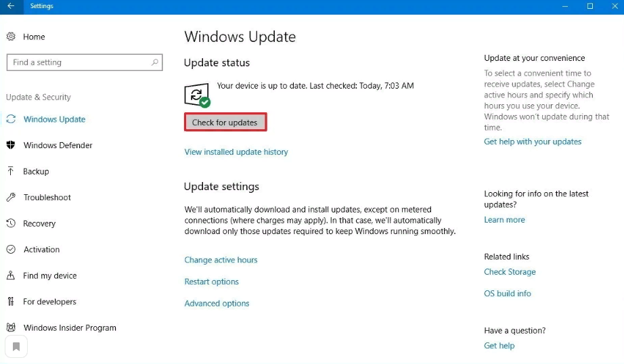
Task: Open the Change active hours link
Action: click(x=221, y=260)
